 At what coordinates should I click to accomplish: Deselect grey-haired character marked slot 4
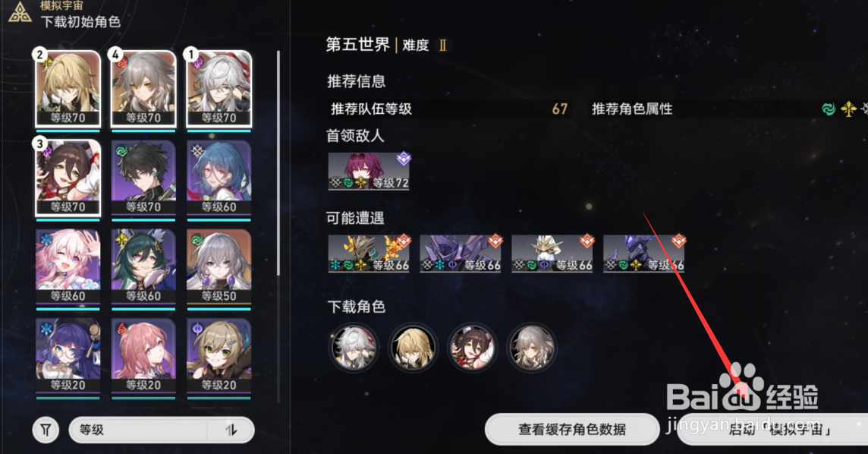coord(143,89)
